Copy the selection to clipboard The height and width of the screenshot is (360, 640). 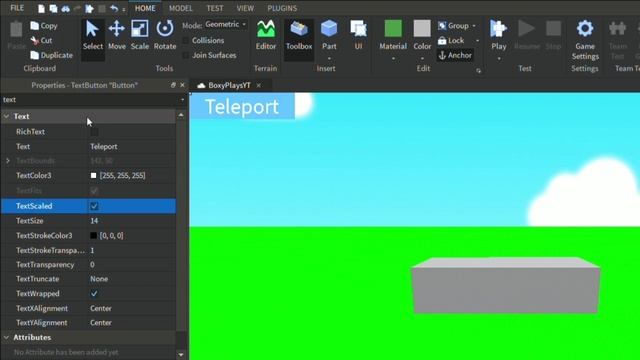click(x=44, y=26)
